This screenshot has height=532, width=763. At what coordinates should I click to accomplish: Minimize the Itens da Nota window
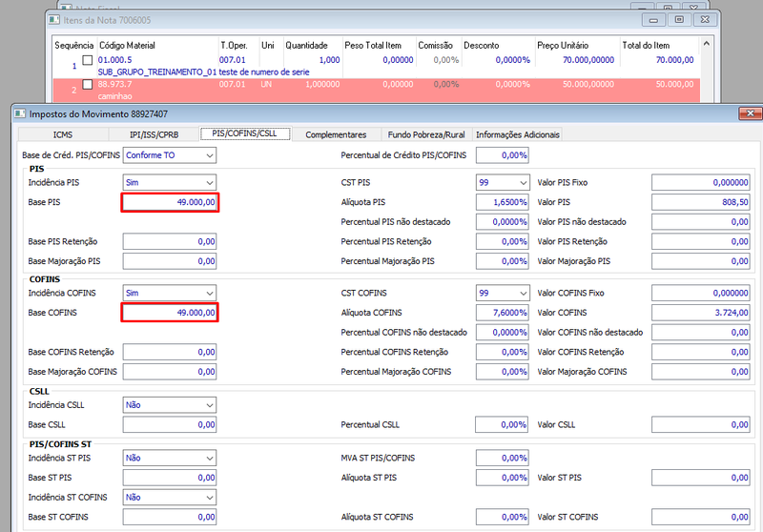click(x=653, y=20)
